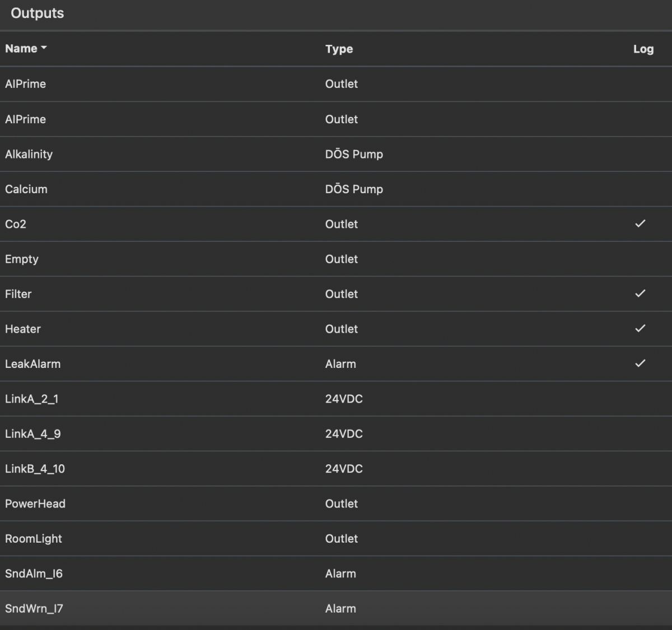
Task: Select the Heater output name
Action: click(23, 329)
